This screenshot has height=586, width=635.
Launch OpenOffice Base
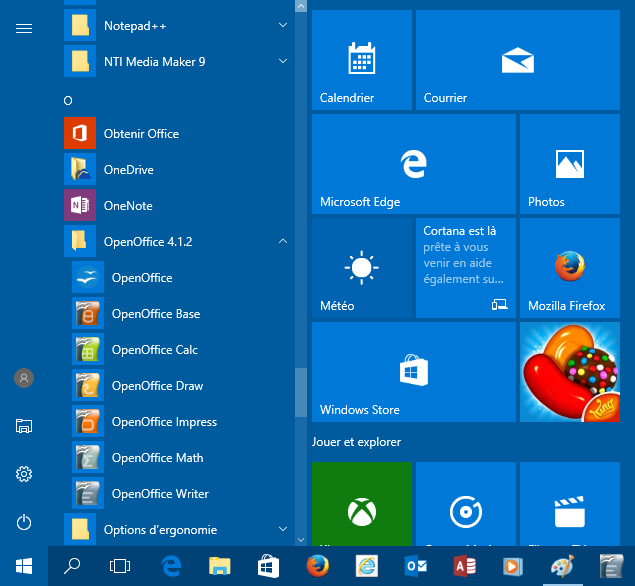tap(181, 313)
